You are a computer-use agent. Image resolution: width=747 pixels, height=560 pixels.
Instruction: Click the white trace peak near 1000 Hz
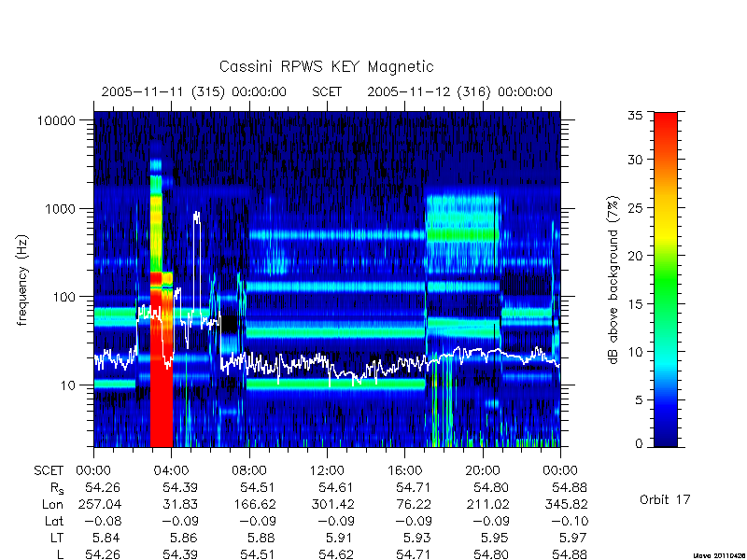pos(197,215)
